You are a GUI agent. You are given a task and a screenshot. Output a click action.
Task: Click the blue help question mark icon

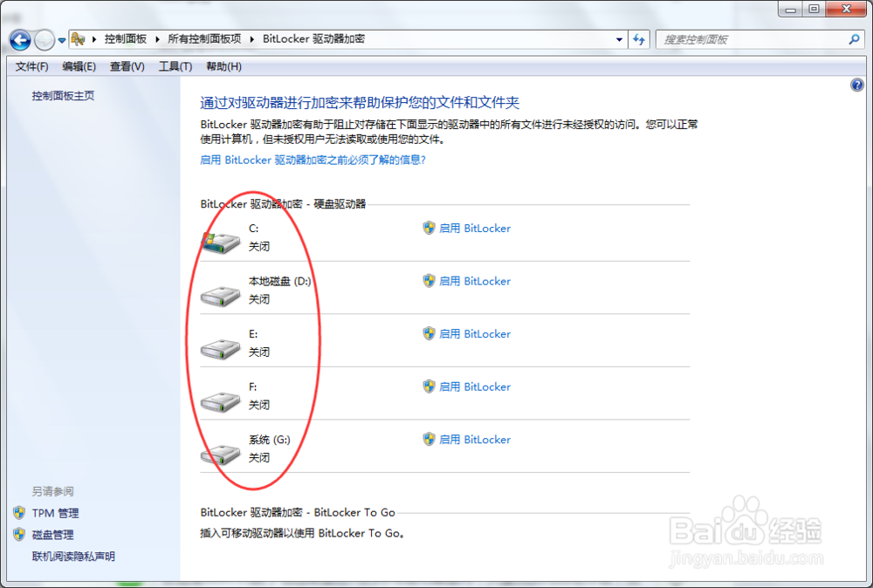click(x=857, y=85)
